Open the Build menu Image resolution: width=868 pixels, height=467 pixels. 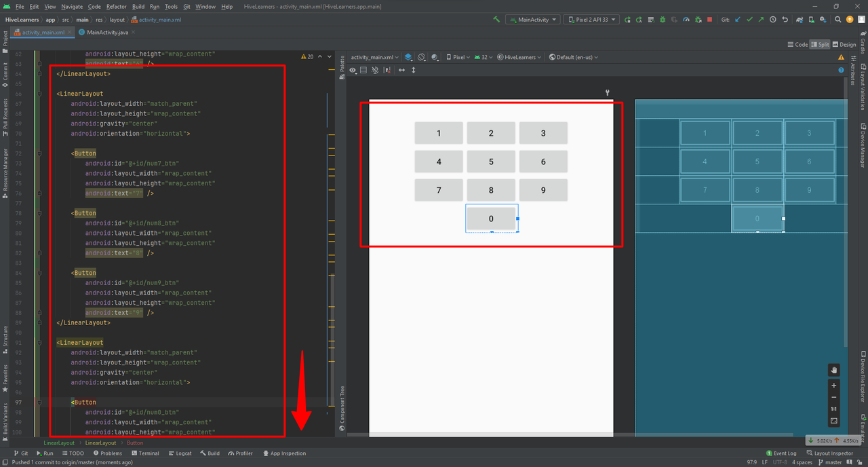click(138, 6)
